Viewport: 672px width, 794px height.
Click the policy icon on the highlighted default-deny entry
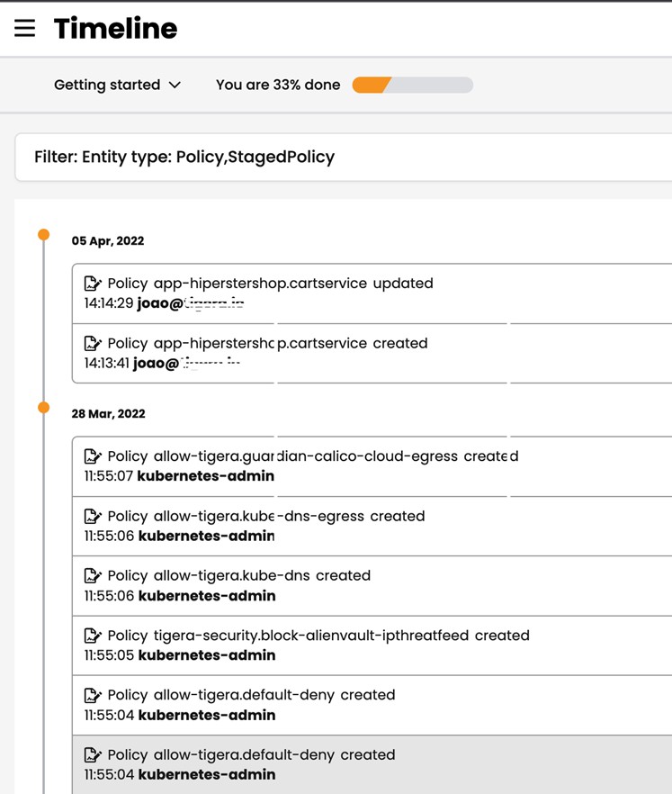[93, 754]
